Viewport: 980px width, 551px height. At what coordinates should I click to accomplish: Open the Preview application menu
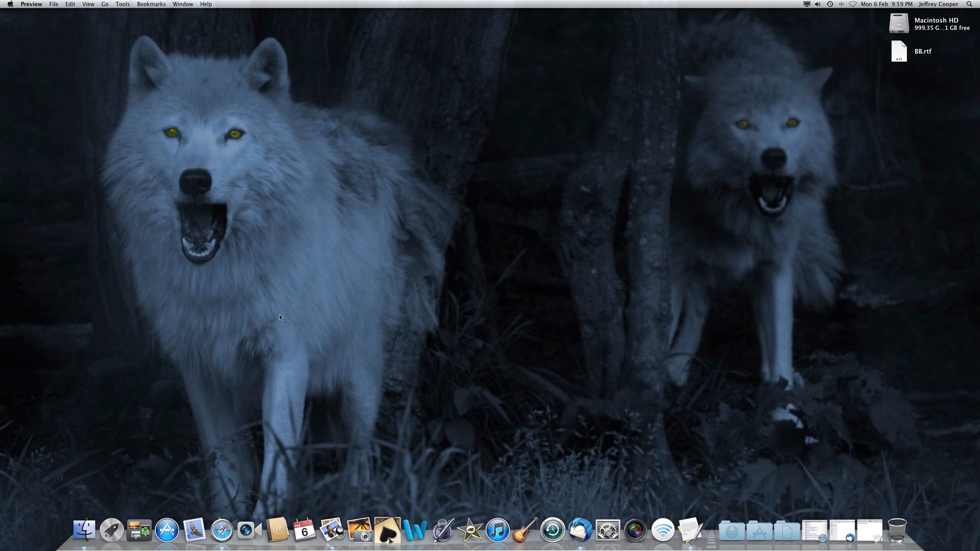pyautogui.click(x=31, y=4)
